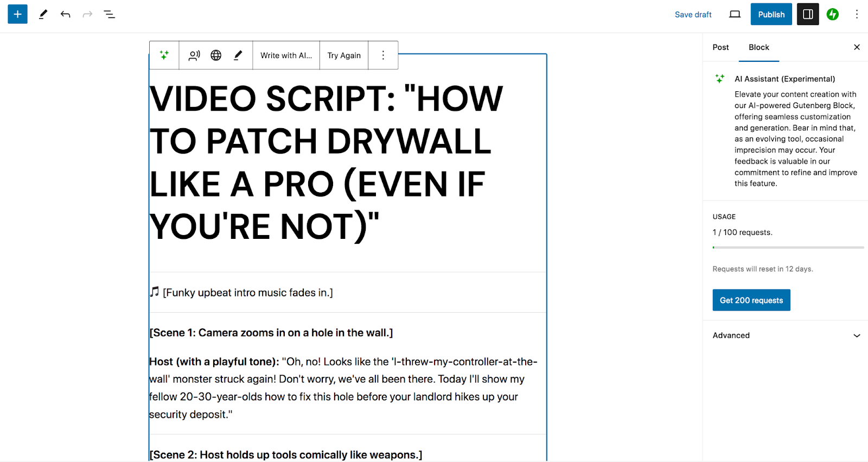Click 'Requests will reset in 12 days.' text
Viewport: 868px width, 462px height.
[x=763, y=269]
